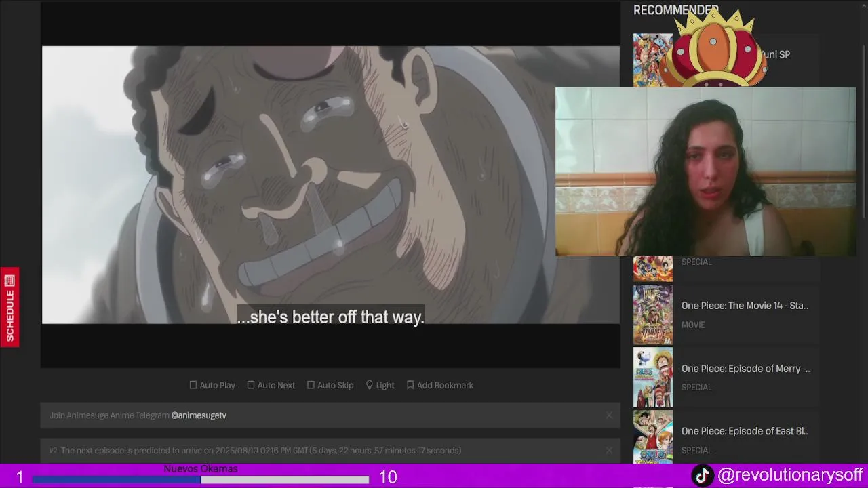Click the Add Bookmark icon
Viewport: 868px width, 488px height.
(x=410, y=385)
